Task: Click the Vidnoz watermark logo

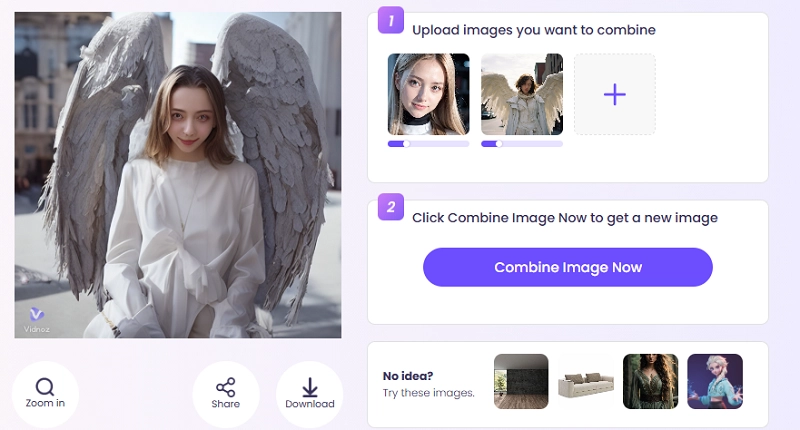Action: click(37, 318)
